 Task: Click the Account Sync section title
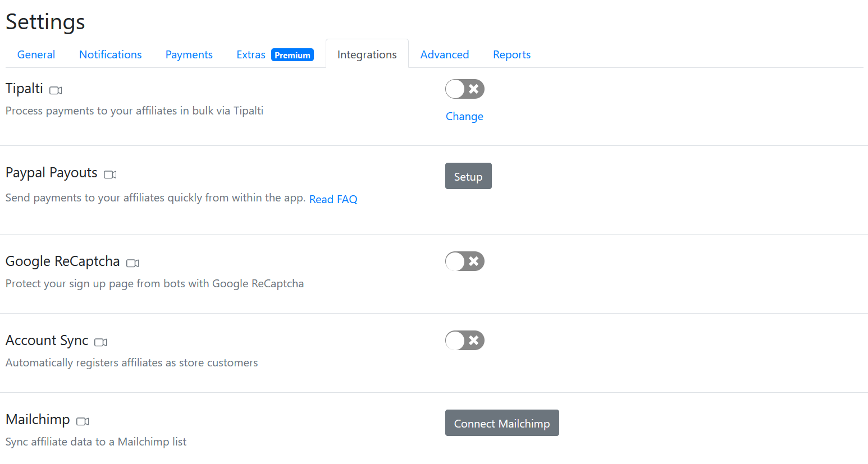point(47,341)
